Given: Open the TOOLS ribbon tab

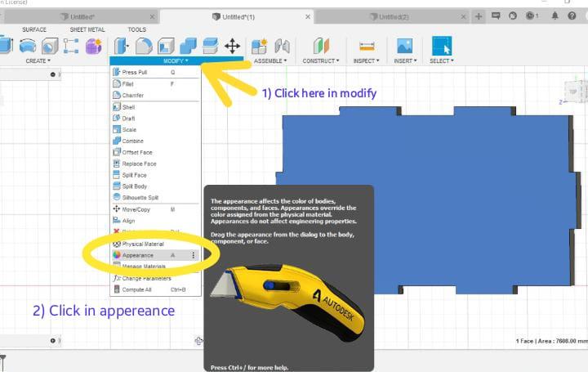Looking at the screenshot, I should [x=137, y=29].
